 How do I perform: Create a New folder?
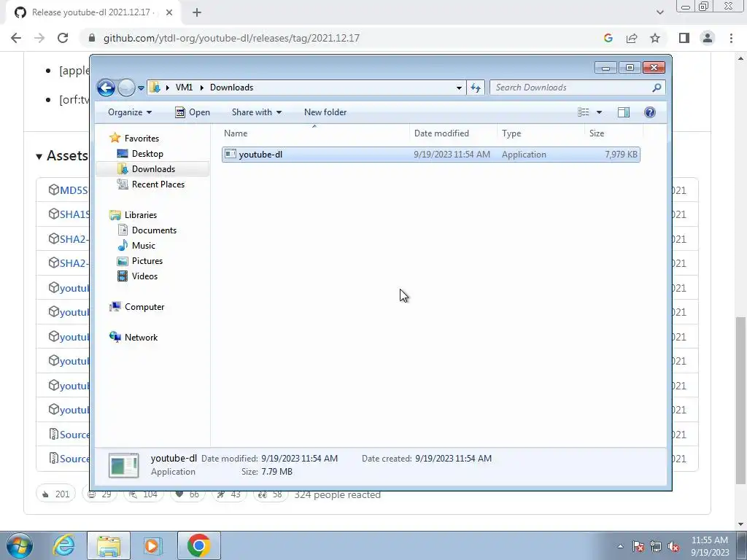point(325,112)
